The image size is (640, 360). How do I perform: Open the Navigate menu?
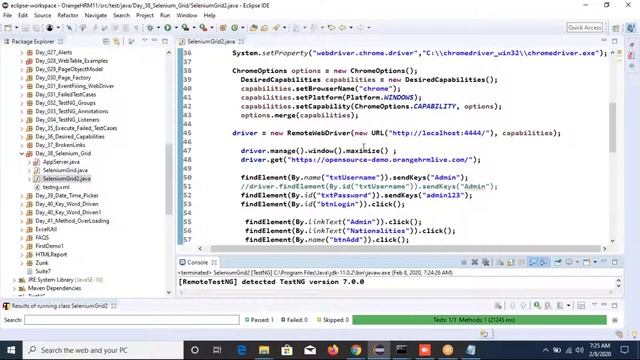click(x=96, y=15)
